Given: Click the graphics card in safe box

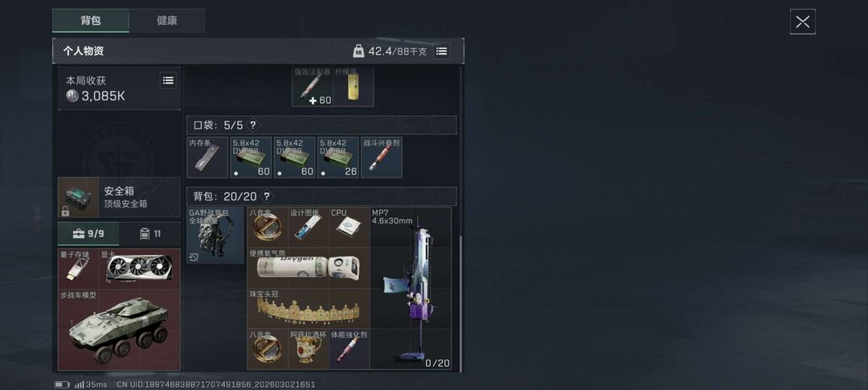Looking at the screenshot, I should pos(140,269).
